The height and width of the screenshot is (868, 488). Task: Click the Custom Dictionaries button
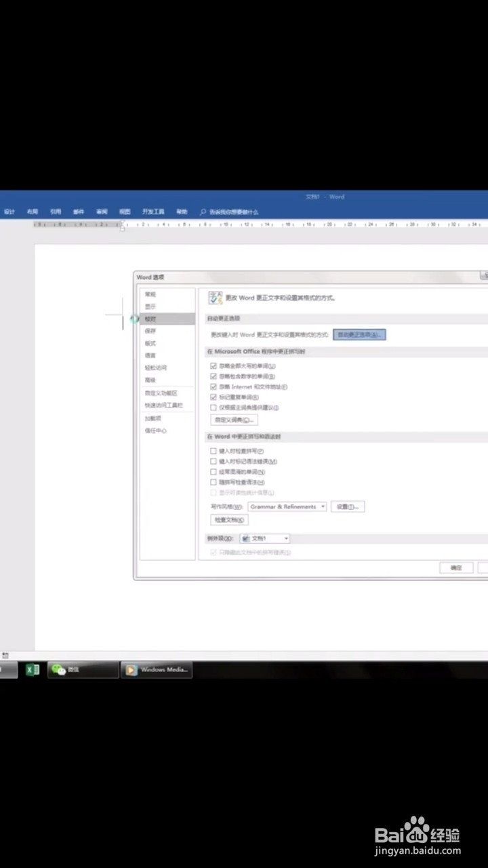click(x=235, y=420)
